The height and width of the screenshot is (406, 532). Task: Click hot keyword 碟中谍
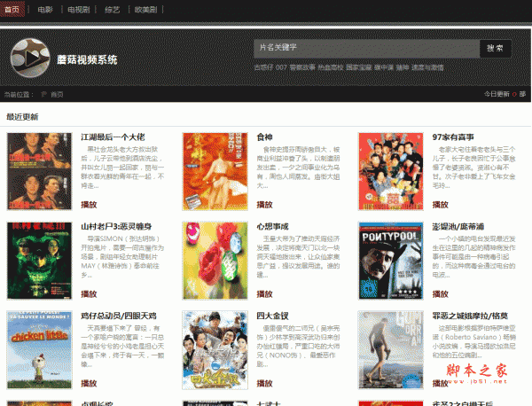tap(384, 67)
